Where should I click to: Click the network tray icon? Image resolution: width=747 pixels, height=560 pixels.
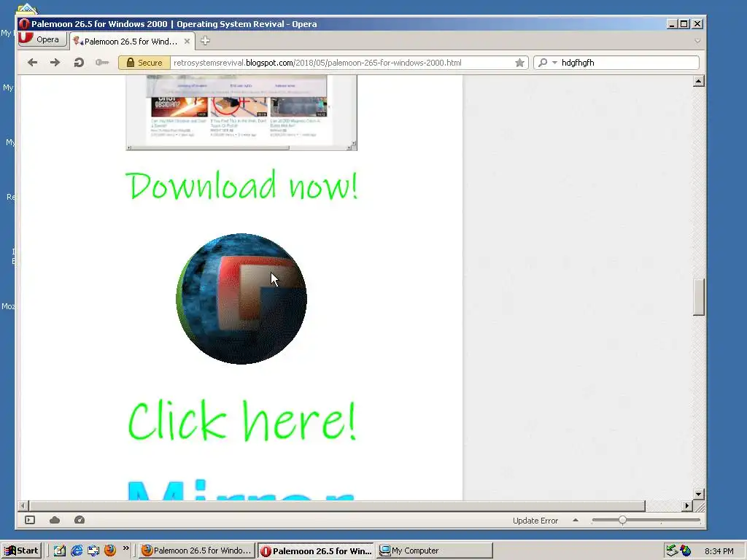672,551
